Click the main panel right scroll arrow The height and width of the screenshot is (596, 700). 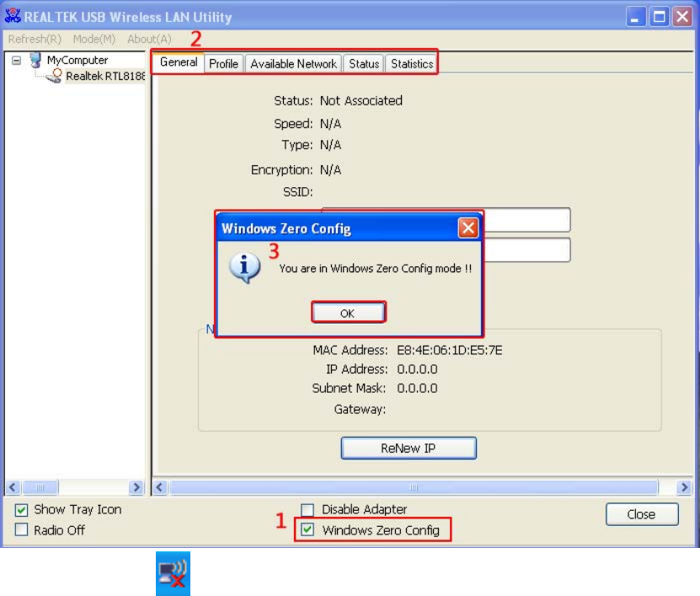[684, 487]
